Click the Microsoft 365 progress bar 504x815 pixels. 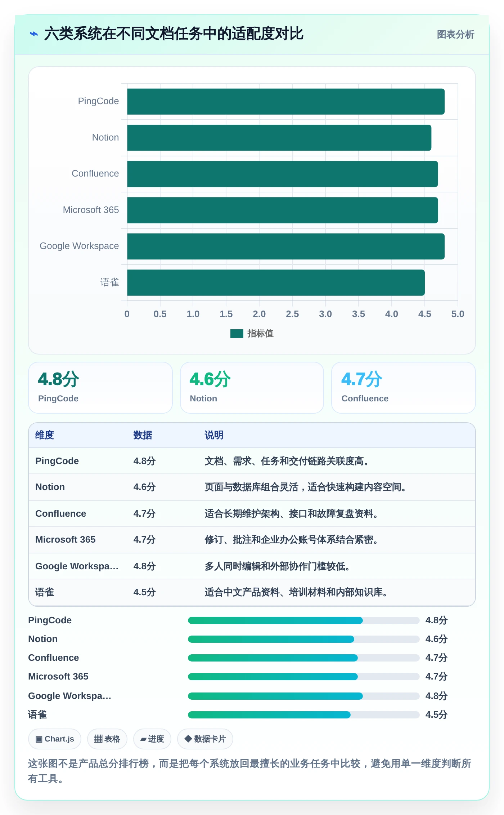tap(303, 677)
